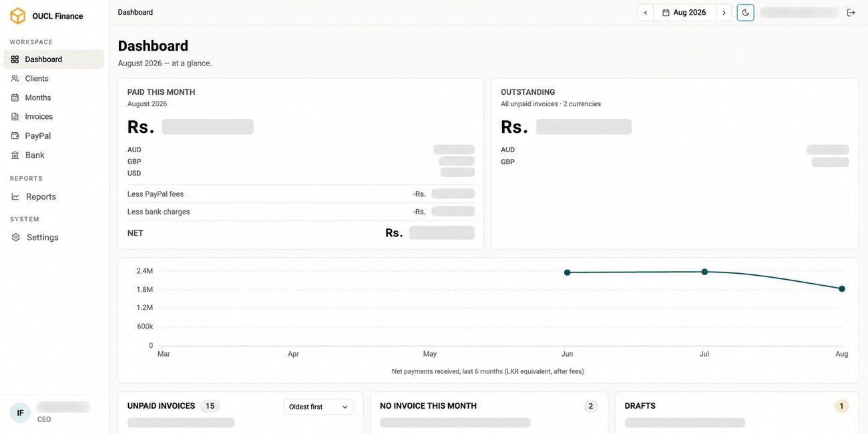Click the Bank building icon

pyautogui.click(x=15, y=155)
